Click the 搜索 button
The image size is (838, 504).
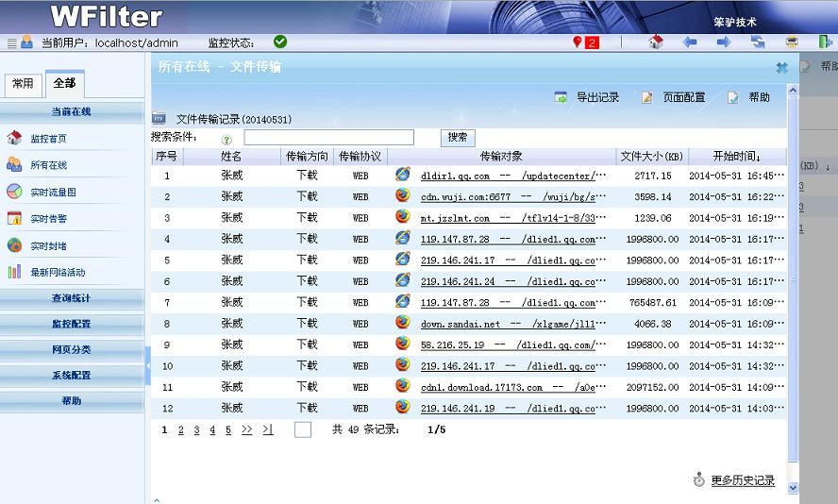tap(458, 138)
